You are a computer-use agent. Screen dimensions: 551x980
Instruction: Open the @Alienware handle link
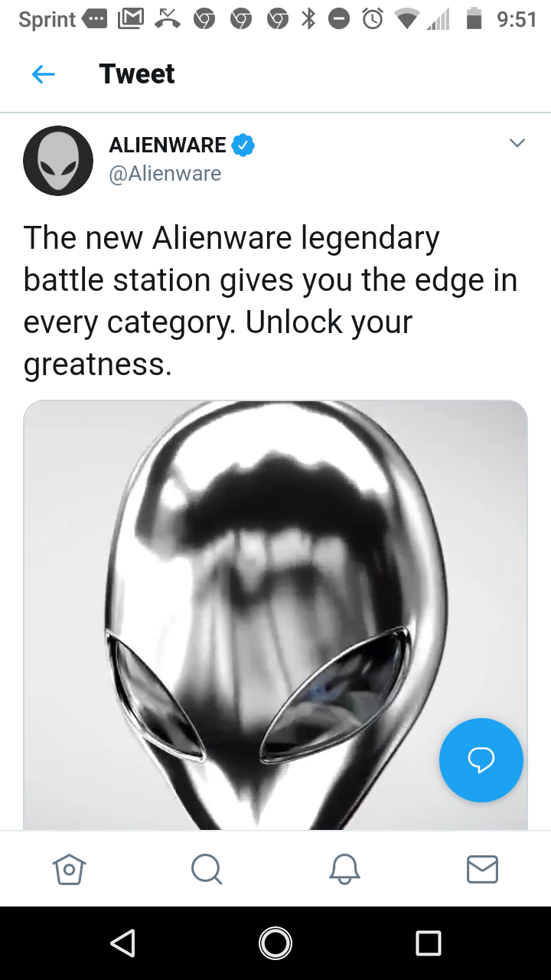tap(165, 174)
